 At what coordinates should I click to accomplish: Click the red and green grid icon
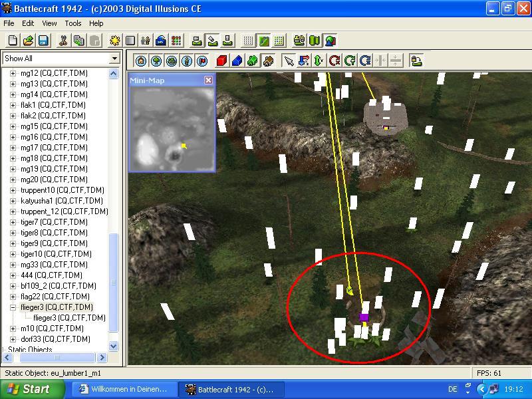tap(176, 41)
